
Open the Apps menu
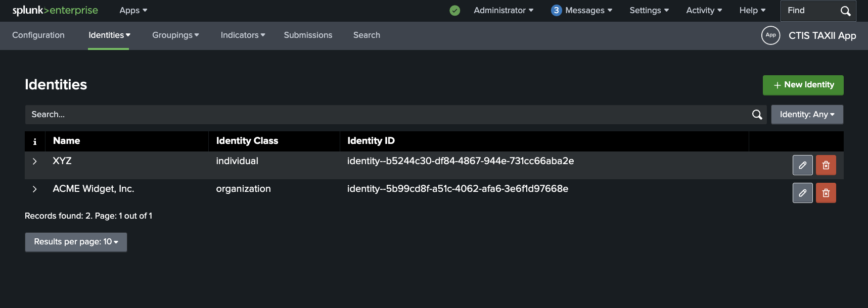click(133, 11)
